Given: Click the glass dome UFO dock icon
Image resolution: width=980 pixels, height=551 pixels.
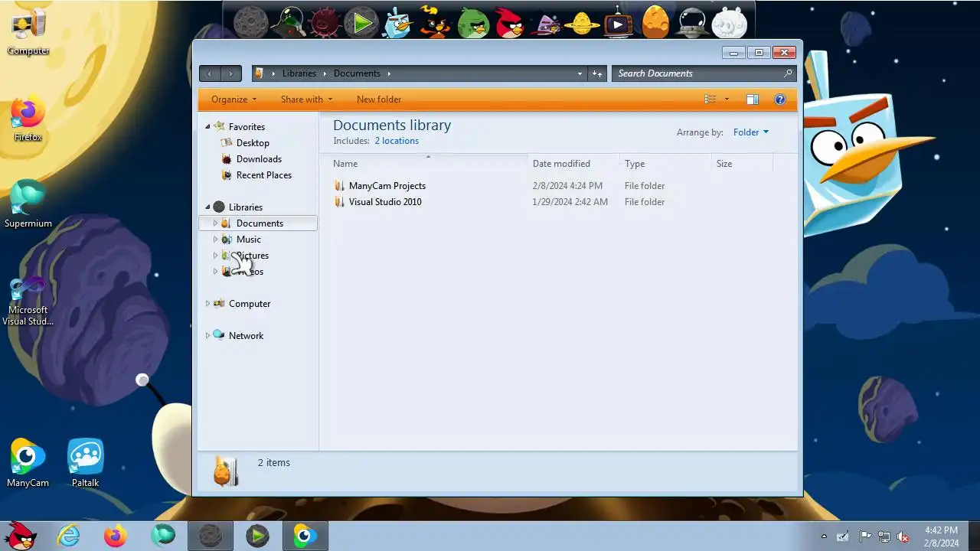Looking at the screenshot, I should point(692,22).
